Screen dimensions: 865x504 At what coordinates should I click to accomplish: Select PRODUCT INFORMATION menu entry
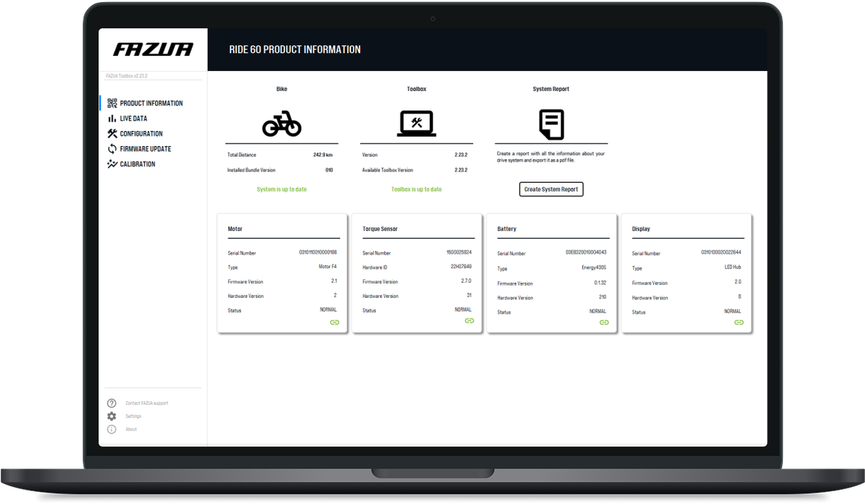tap(151, 103)
